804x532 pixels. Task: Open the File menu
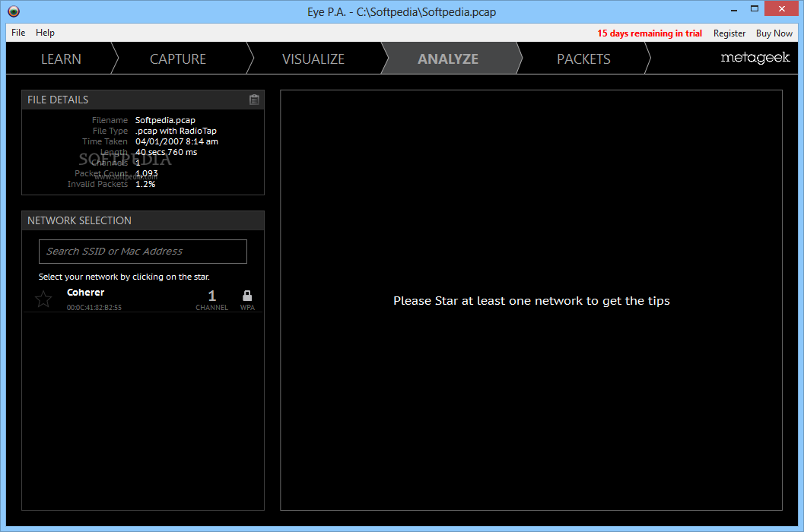(x=18, y=32)
